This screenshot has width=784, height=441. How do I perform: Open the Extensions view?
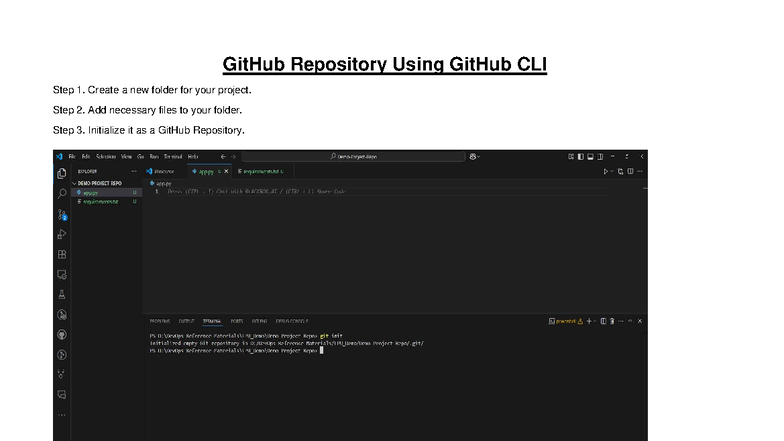[62, 254]
